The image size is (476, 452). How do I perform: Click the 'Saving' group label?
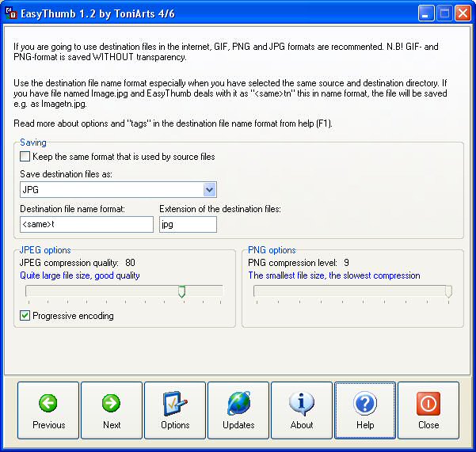33,142
